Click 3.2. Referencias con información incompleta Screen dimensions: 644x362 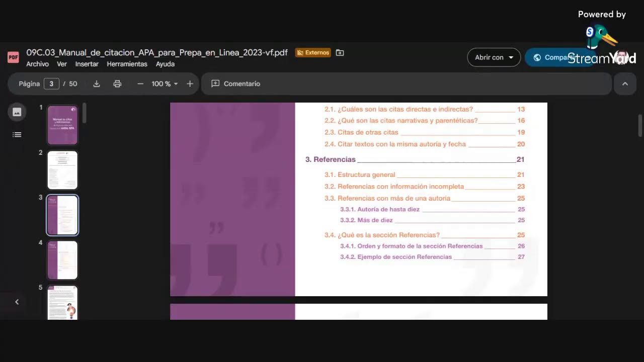[x=425, y=187]
